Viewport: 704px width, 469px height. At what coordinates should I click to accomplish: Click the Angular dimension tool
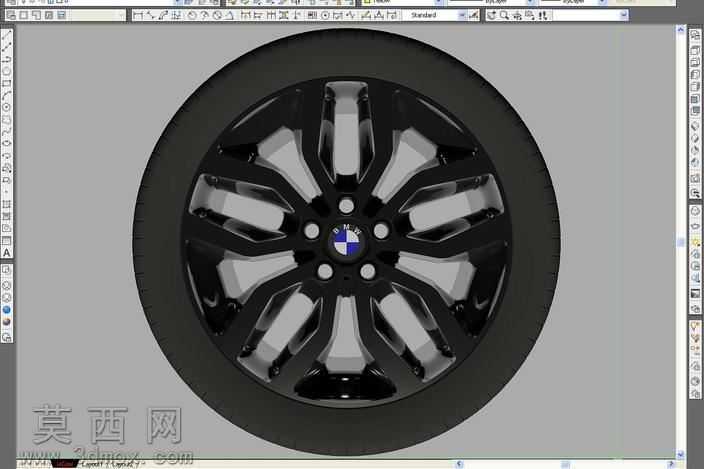[230, 15]
